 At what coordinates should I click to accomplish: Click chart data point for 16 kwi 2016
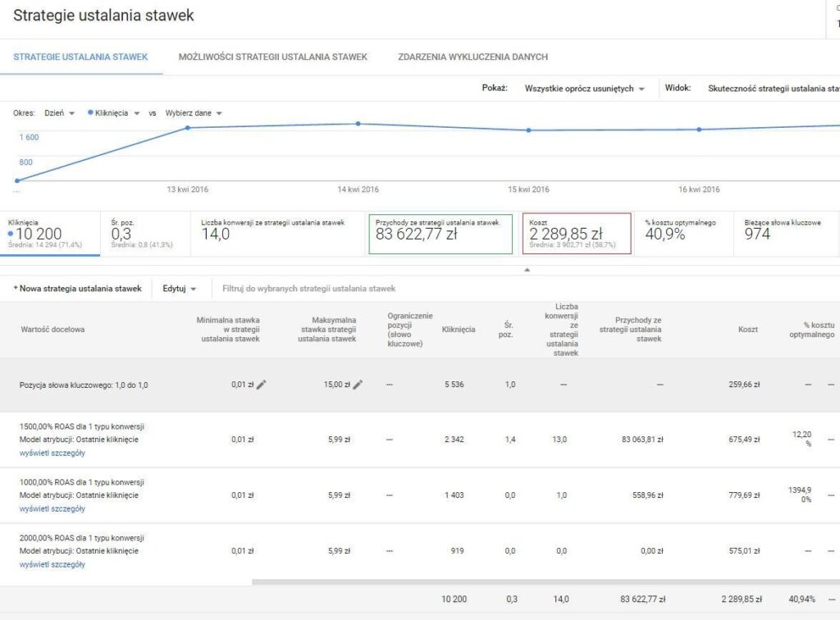(x=699, y=130)
